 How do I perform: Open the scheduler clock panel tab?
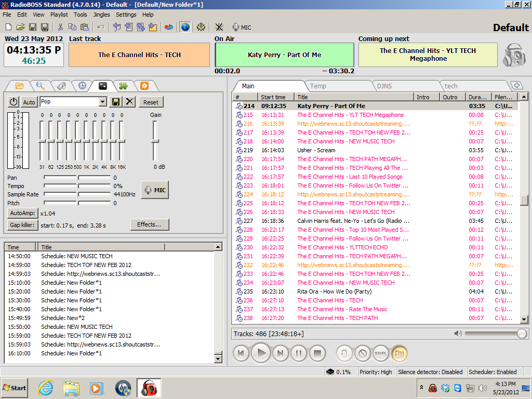(82, 86)
